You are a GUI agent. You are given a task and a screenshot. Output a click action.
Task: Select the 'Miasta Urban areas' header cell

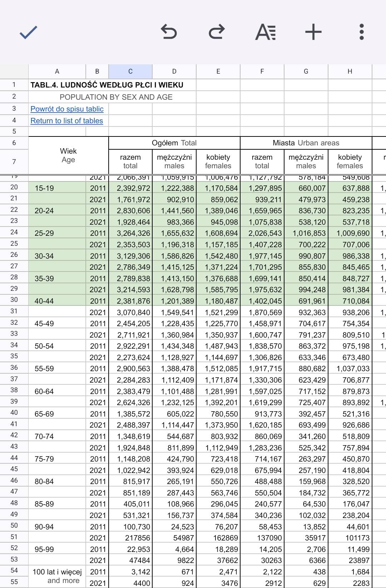[306, 143]
